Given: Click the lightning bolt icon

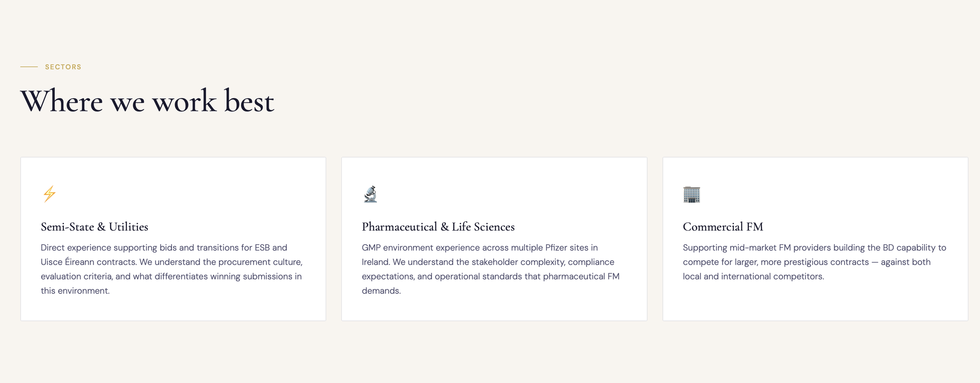Looking at the screenshot, I should [49, 194].
